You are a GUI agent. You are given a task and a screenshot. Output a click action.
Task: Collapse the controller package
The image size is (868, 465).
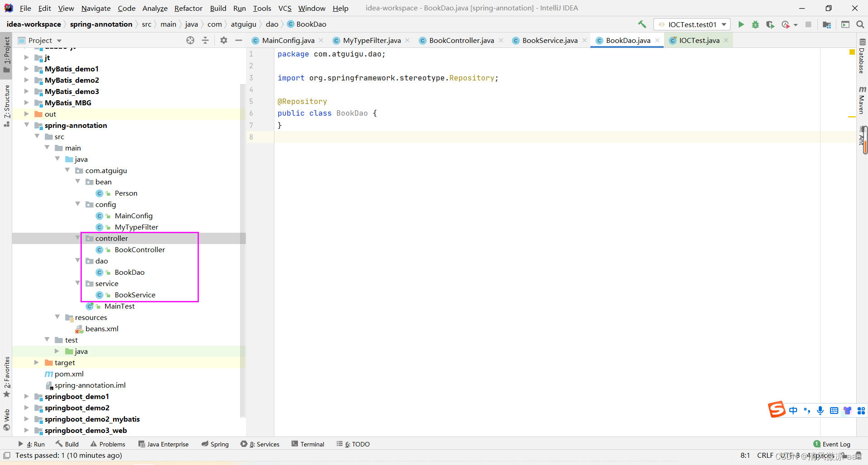tap(78, 238)
